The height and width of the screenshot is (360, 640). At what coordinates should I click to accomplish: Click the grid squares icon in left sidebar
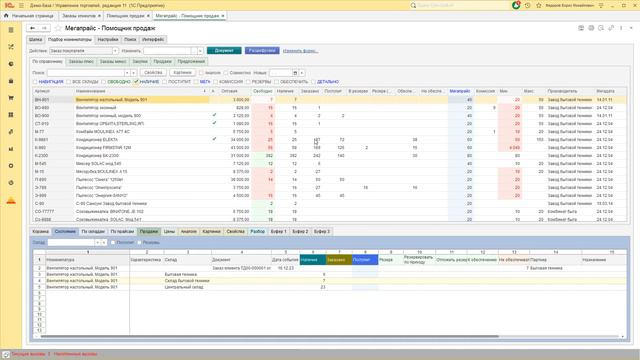(11, 115)
